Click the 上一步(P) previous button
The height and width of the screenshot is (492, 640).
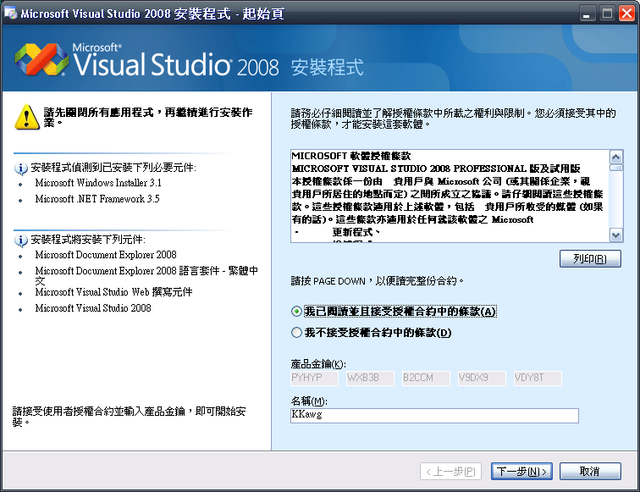click(x=452, y=471)
